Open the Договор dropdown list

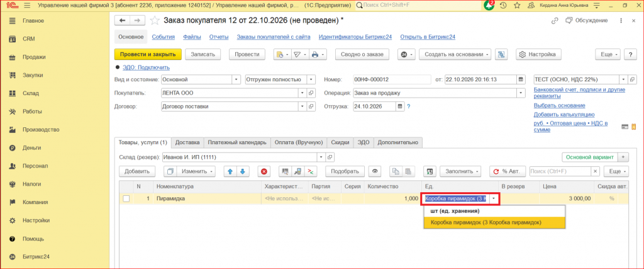tap(303, 106)
